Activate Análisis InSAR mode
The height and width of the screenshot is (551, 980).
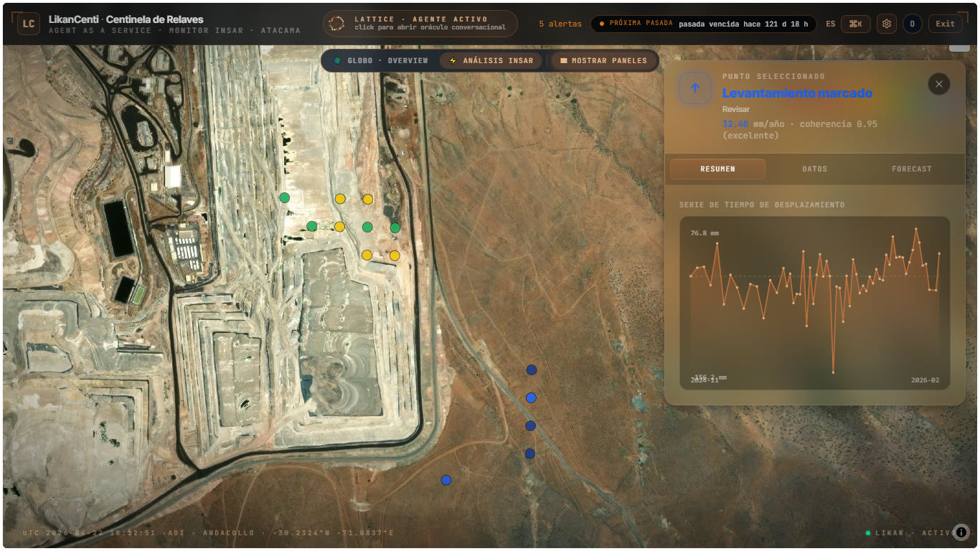[x=491, y=61]
